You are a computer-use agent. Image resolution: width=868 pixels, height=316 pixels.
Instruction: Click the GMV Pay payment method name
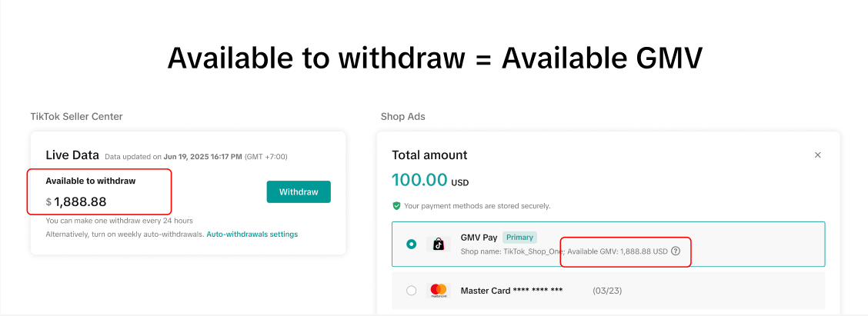(x=479, y=238)
